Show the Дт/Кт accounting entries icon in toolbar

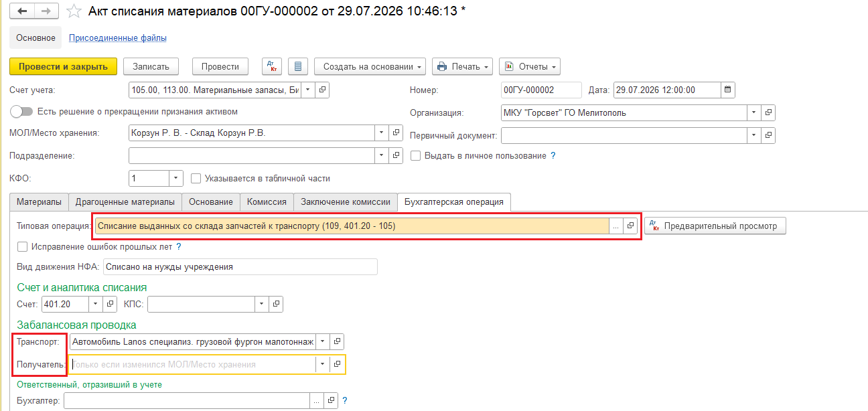click(272, 67)
